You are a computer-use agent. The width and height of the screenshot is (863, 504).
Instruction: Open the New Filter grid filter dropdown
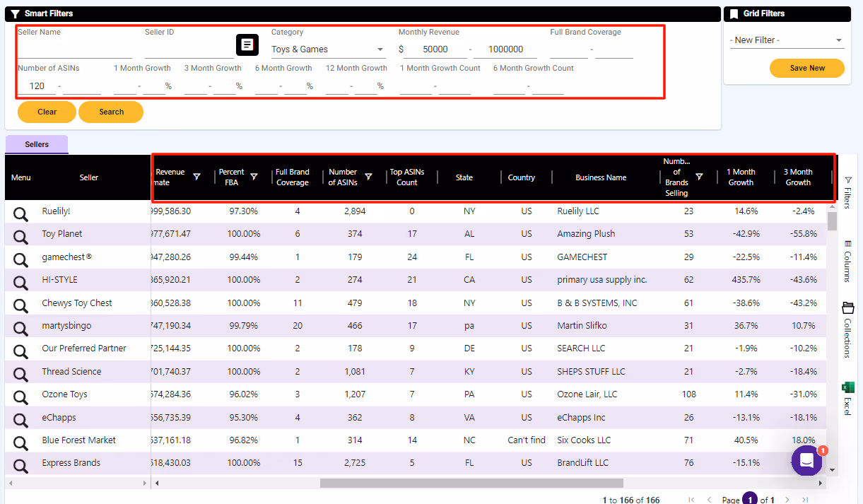(787, 40)
